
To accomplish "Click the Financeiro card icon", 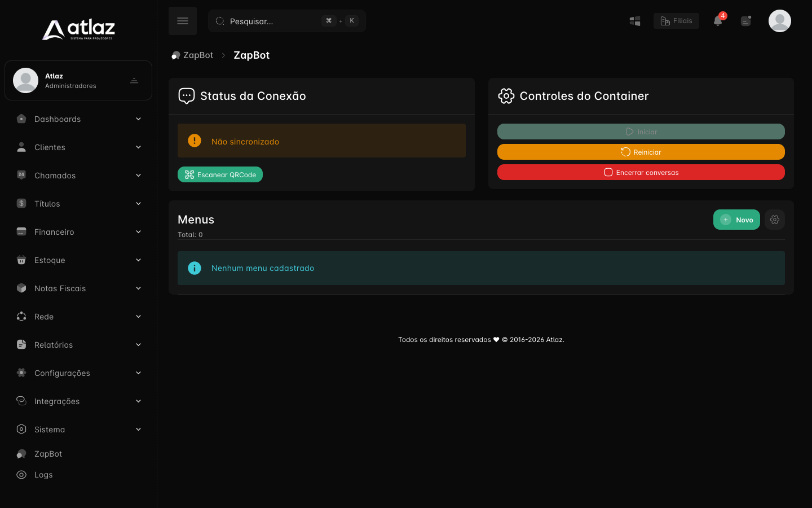I will (21, 231).
